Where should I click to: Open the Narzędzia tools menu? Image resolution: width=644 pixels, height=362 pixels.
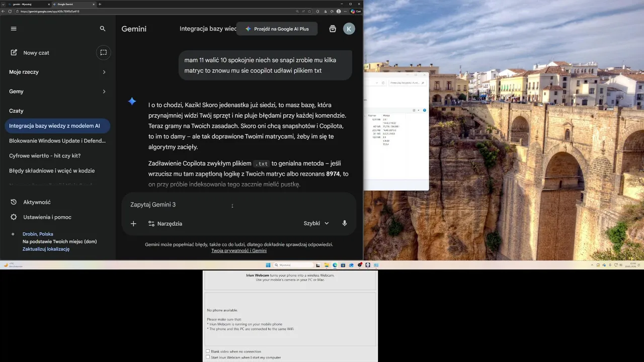pyautogui.click(x=165, y=224)
